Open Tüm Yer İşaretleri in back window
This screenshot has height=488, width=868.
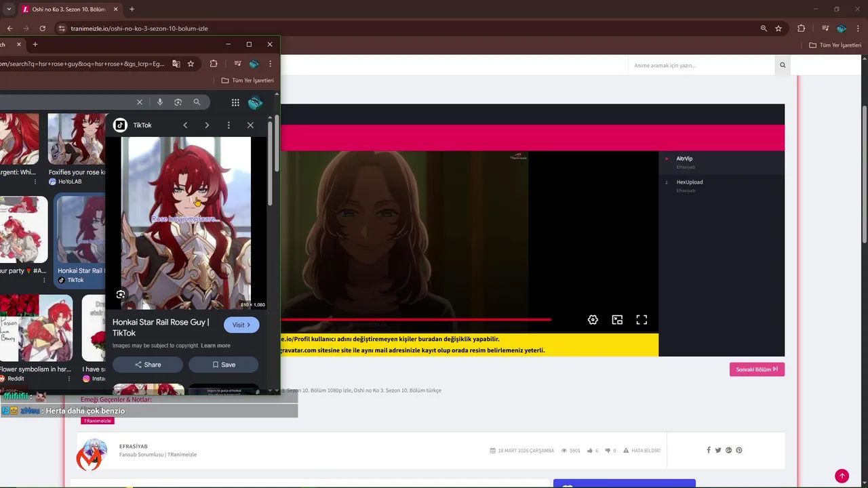[x=835, y=45]
